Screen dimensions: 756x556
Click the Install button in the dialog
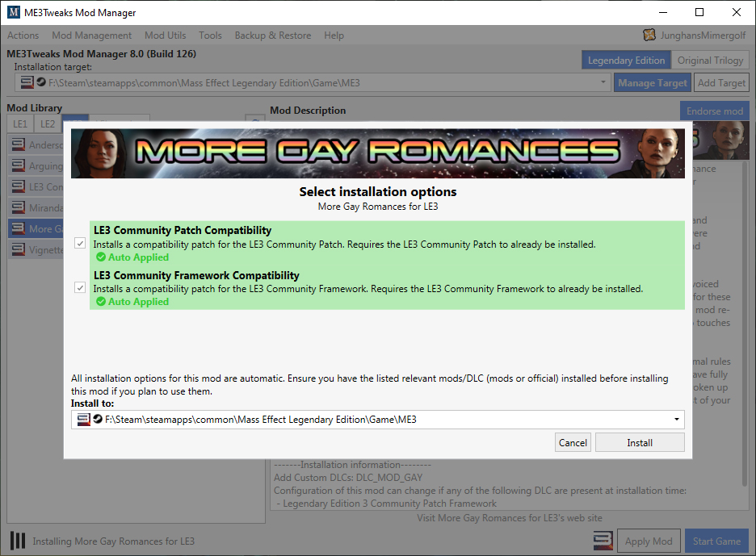[640, 442]
